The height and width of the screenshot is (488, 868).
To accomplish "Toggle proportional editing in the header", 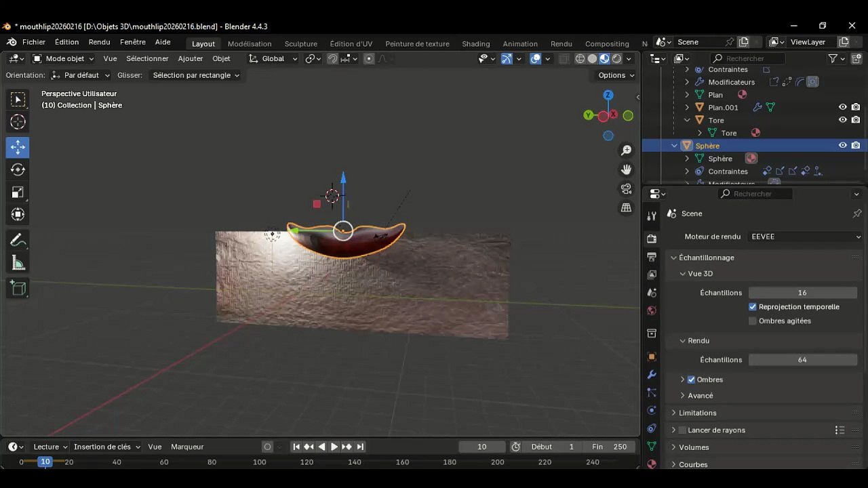I will coord(369,59).
